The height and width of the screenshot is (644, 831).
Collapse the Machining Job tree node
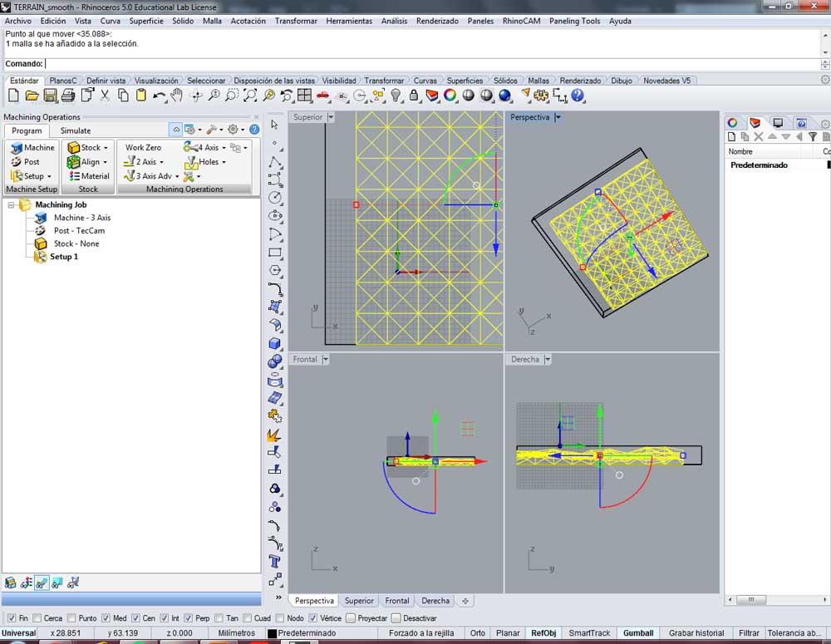coord(11,204)
